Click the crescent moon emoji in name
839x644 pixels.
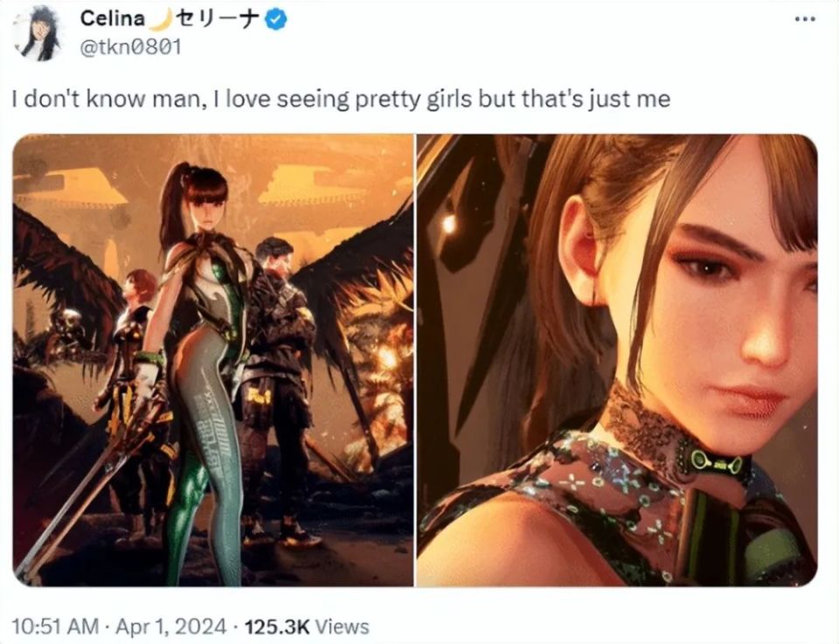[x=156, y=18]
